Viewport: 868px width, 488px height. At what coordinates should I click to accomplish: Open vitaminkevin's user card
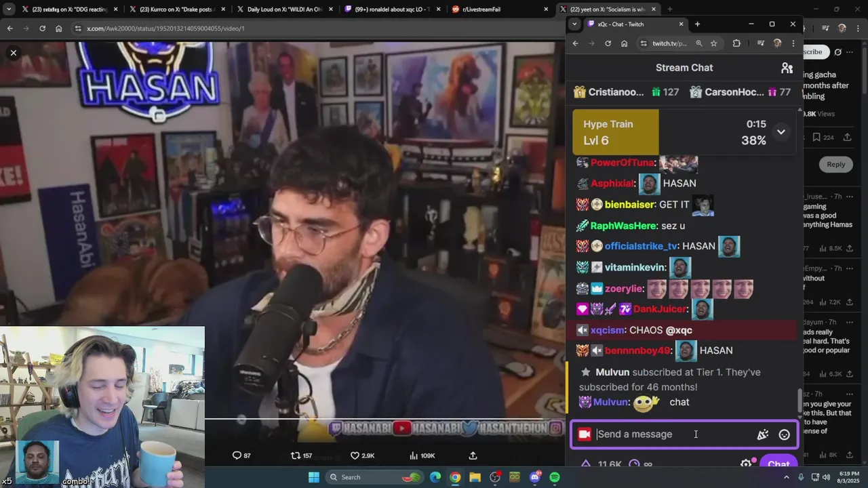(635, 268)
